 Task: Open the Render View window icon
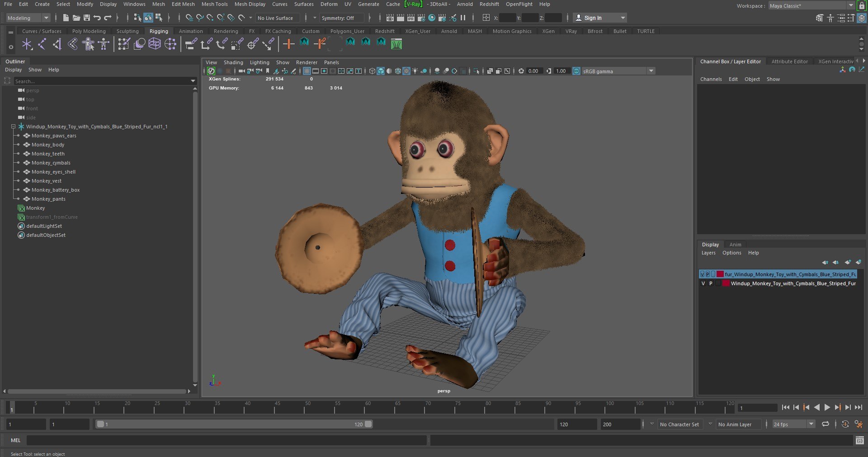tap(390, 18)
